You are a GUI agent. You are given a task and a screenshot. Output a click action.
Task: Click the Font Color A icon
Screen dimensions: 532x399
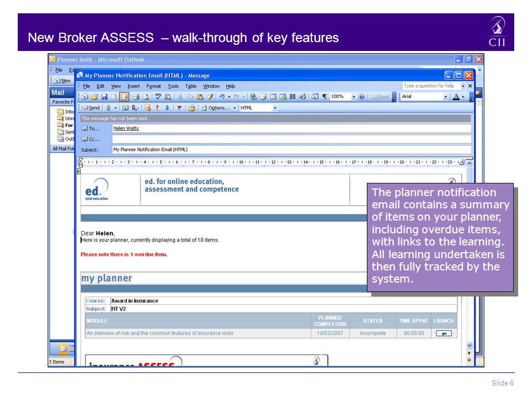(x=456, y=97)
